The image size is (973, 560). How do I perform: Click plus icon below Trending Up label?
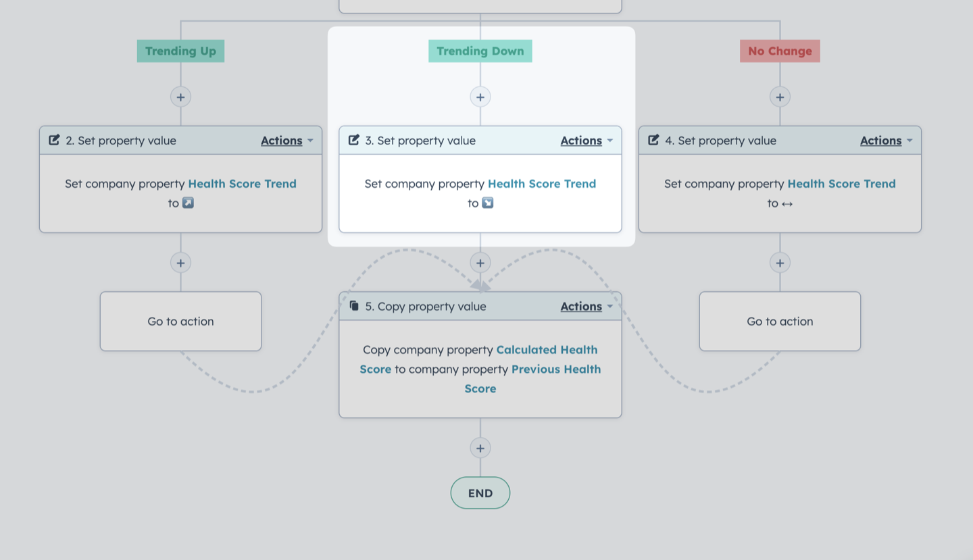coord(180,97)
